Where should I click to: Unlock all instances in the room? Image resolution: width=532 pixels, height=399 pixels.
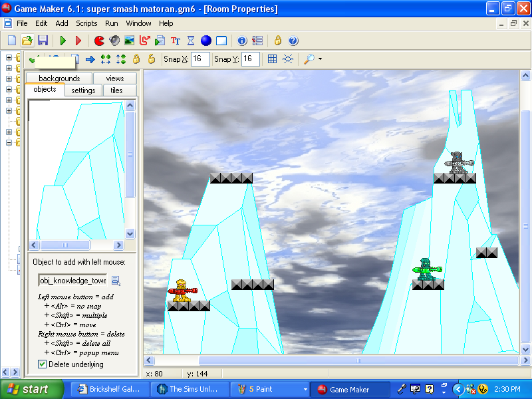pyautogui.click(x=150, y=59)
